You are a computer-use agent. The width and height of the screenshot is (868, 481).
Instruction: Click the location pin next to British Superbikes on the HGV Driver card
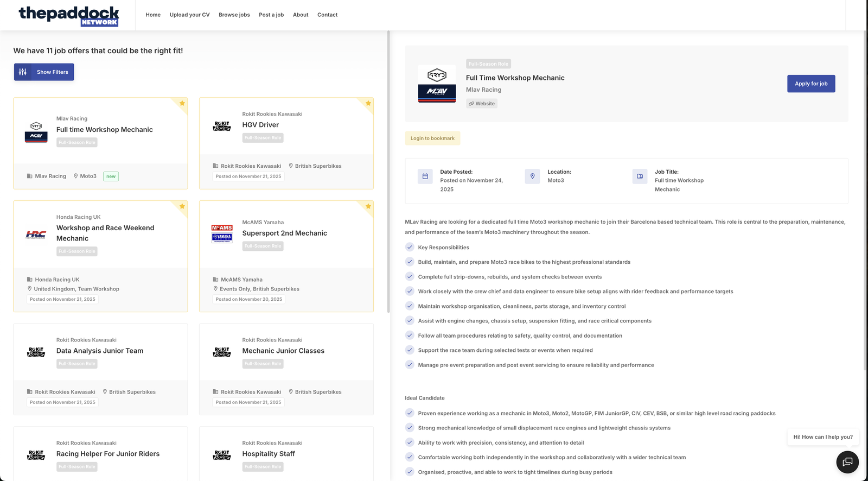[291, 166]
